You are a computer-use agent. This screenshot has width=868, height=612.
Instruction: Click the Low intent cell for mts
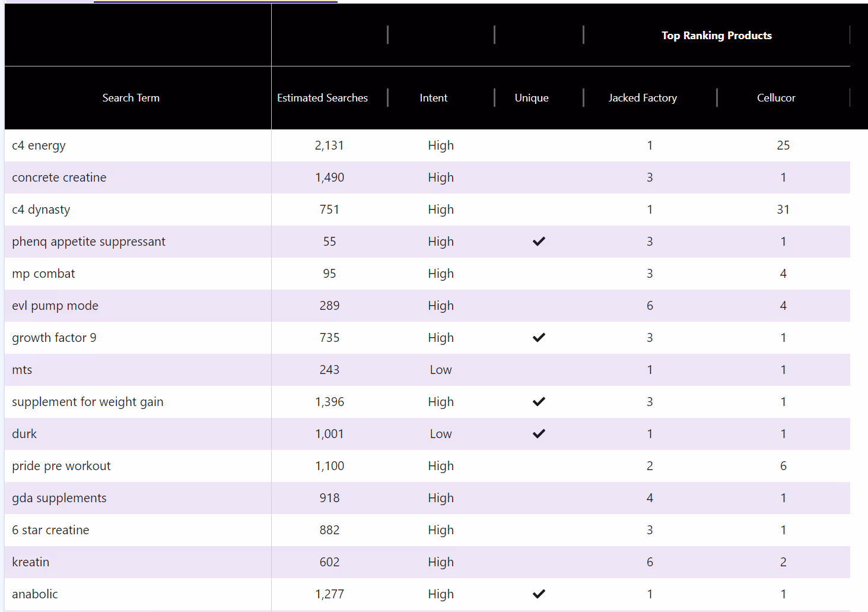(x=441, y=370)
